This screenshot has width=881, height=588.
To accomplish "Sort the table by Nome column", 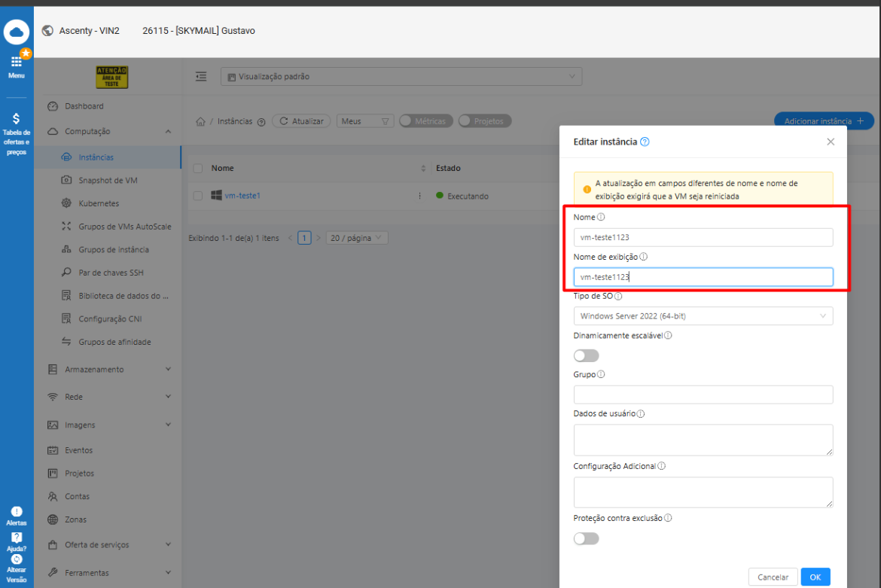I will tap(423, 169).
